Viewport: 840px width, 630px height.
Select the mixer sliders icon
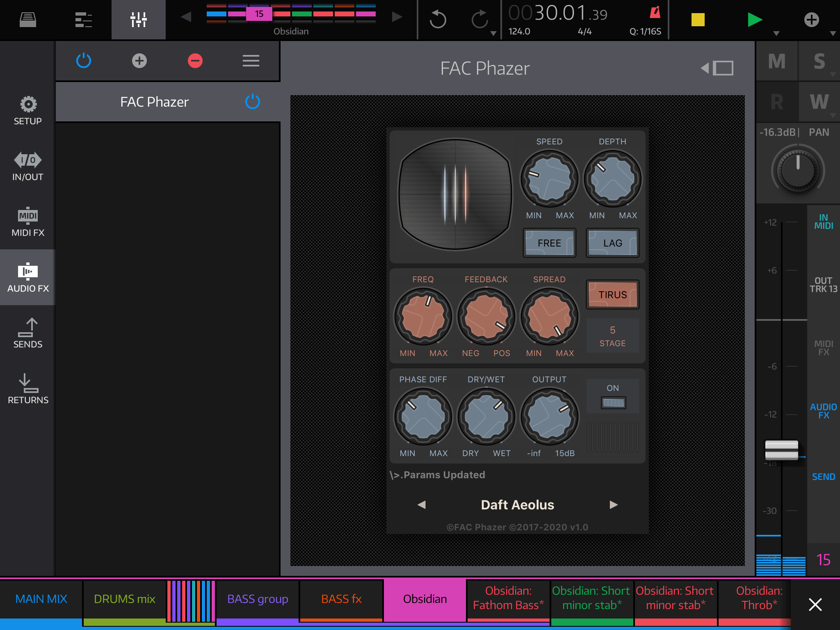[x=139, y=19]
